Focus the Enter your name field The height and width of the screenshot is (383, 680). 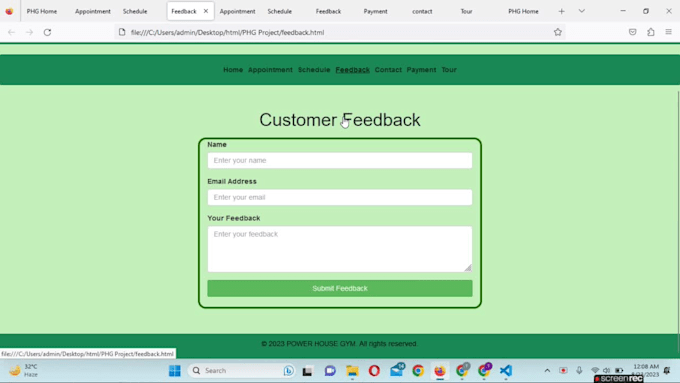click(340, 160)
